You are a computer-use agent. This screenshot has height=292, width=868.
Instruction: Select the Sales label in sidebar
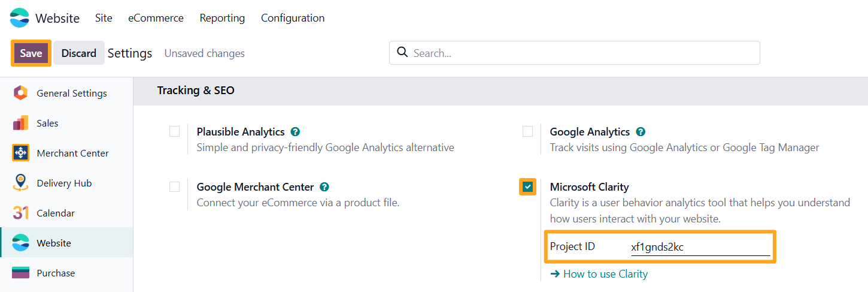coord(47,123)
